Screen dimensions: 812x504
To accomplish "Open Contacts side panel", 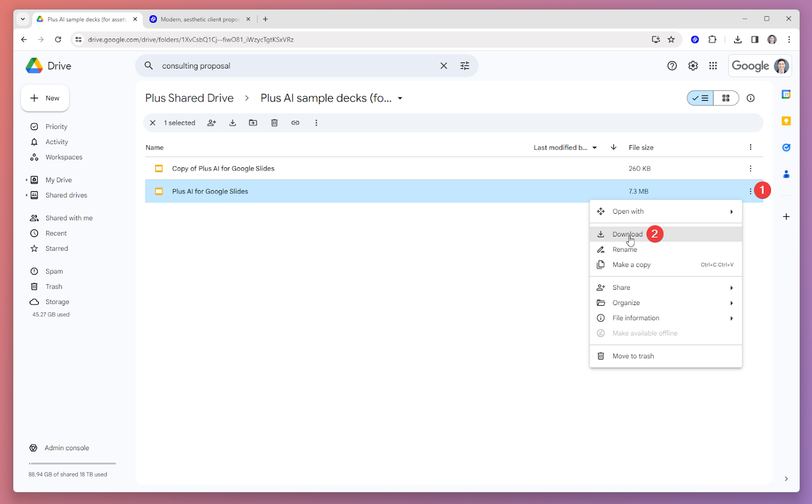I will click(x=786, y=174).
